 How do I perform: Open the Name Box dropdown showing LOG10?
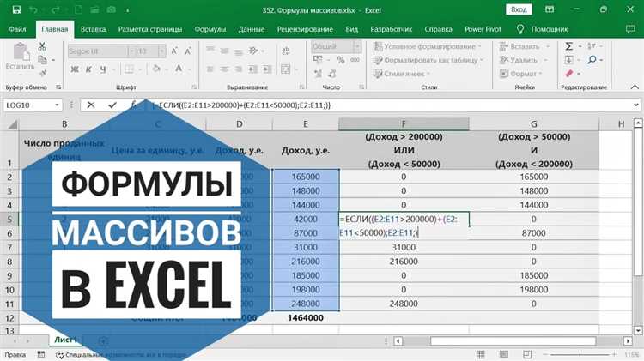pos(57,105)
